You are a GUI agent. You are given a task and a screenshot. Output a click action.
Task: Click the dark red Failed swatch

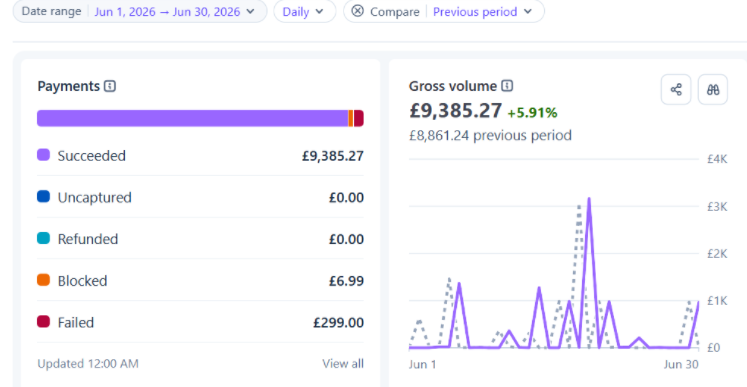pos(43,321)
